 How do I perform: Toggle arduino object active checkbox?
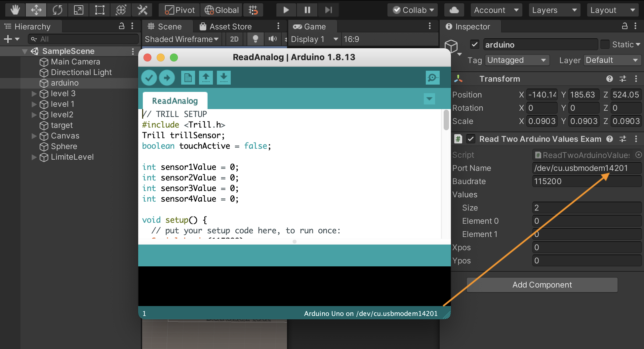[475, 44]
